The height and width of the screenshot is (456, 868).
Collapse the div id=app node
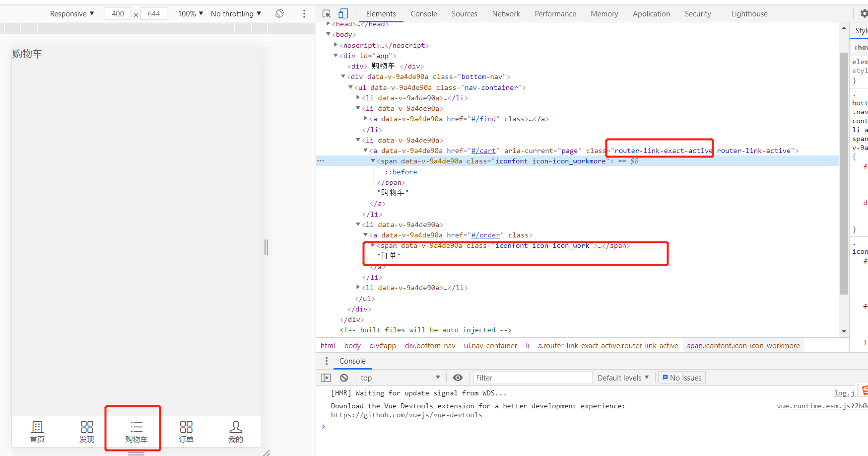point(335,56)
